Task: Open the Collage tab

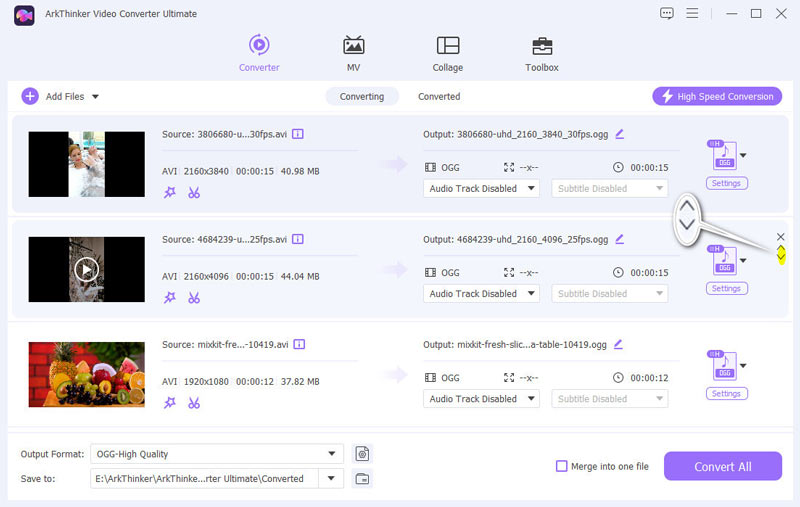Action: point(447,53)
